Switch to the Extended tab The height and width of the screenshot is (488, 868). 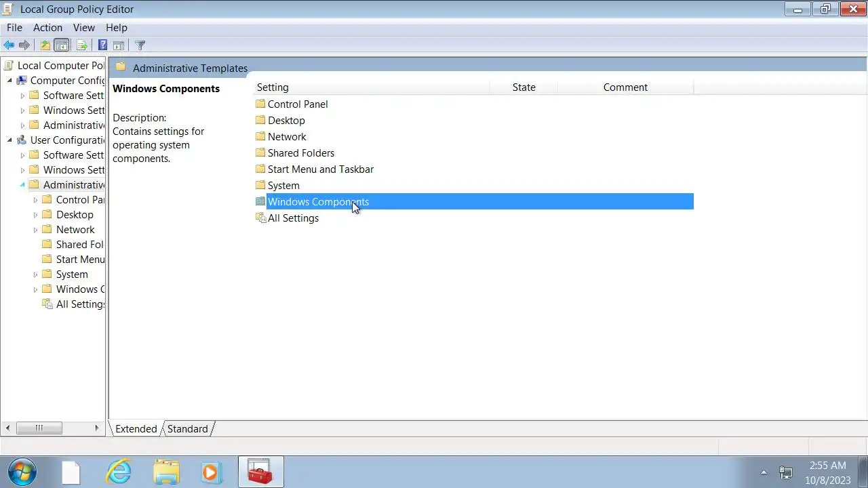pyautogui.click(x=136, y=429)
